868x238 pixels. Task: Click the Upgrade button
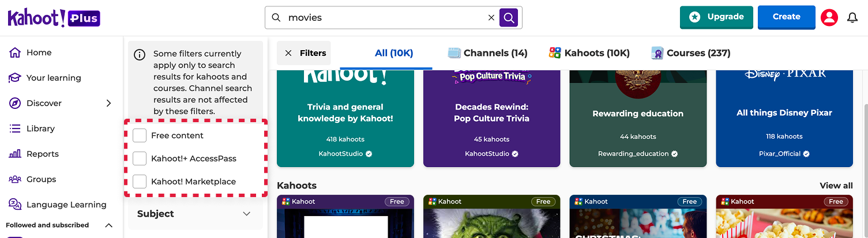(716, 17)
